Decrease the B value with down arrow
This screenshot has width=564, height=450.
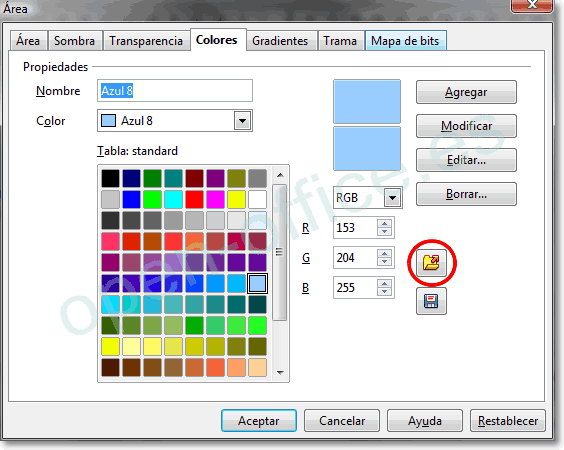pos(385,291)
